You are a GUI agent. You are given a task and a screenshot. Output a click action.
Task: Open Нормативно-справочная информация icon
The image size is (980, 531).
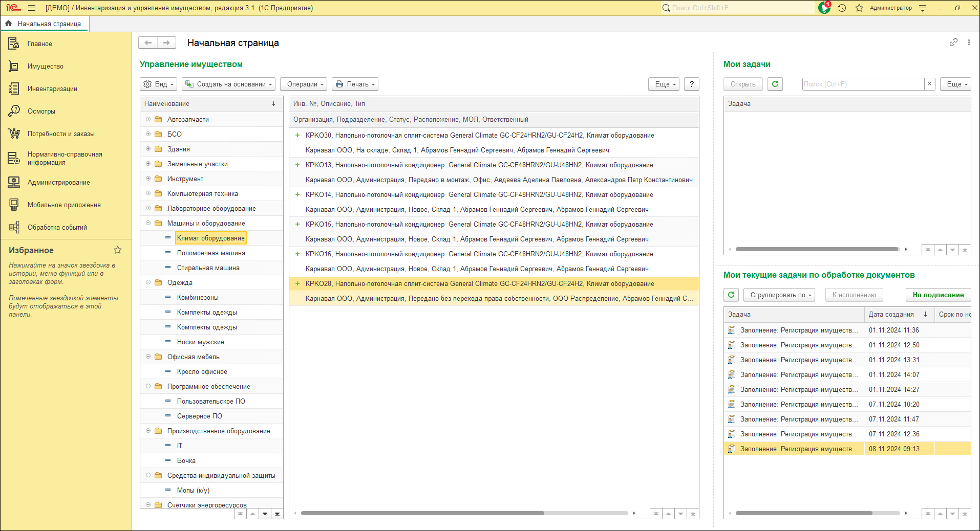(14, 158)
